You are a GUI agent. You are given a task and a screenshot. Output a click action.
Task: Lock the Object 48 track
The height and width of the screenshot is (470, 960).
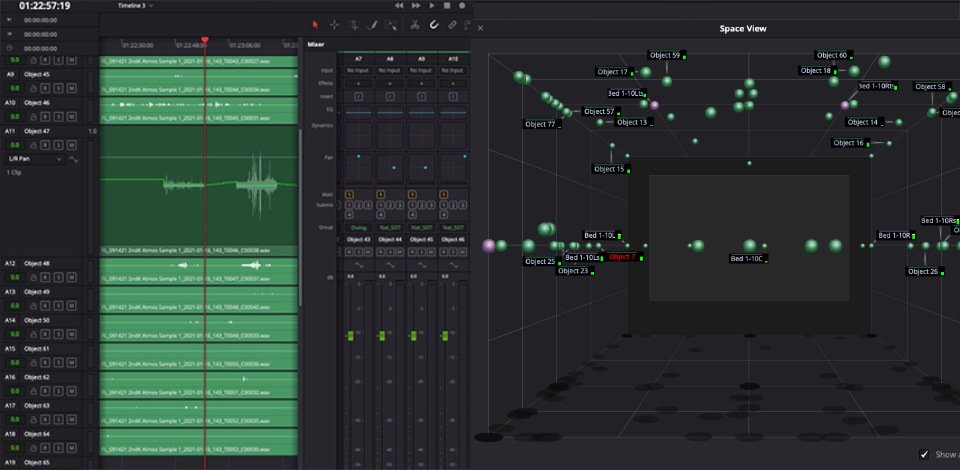tap(35, 277)
